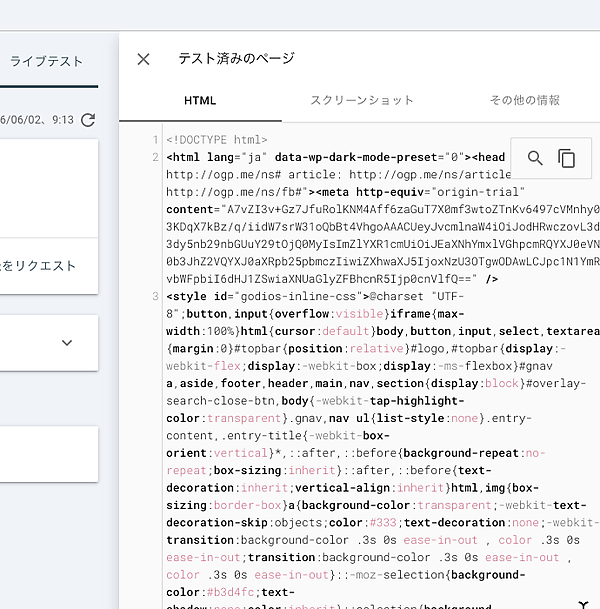Screen dimensions: 600x609
Task: Refresh the live test result
Action: (x=88, y=120)
